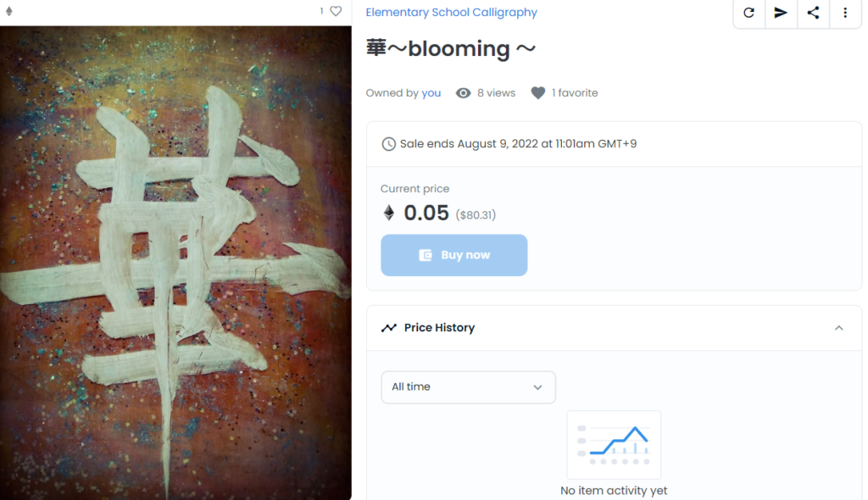
Task: Click the refresh metadata icon
Action: (748, 13)
